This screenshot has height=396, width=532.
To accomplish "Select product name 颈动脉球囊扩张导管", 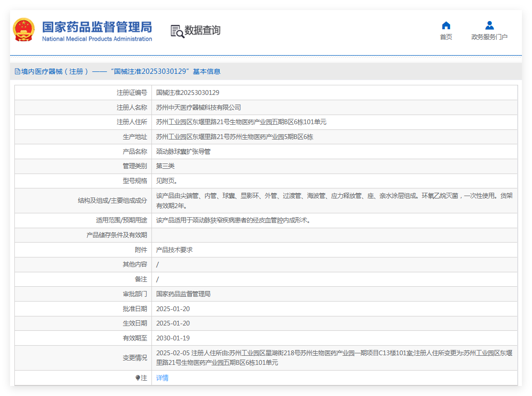I will pyautogui.click(x=183, y=151).
